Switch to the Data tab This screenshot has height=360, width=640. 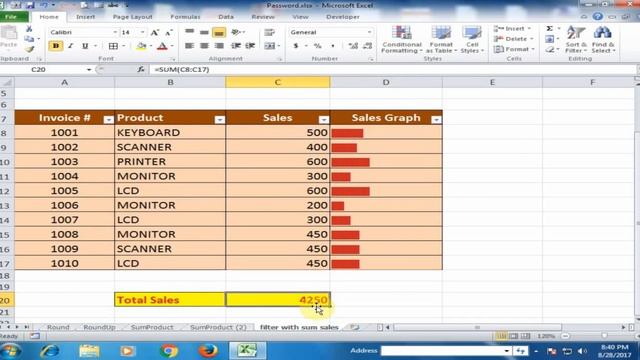click(x=226, y=17)
